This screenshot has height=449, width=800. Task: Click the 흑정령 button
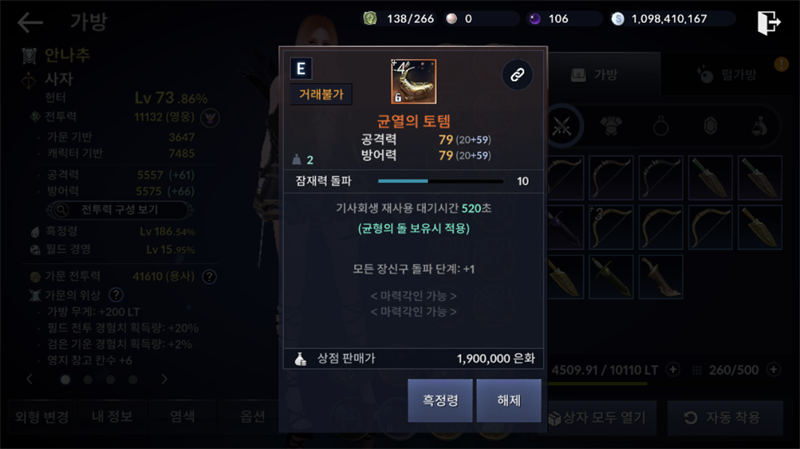[x=440, y=401]
